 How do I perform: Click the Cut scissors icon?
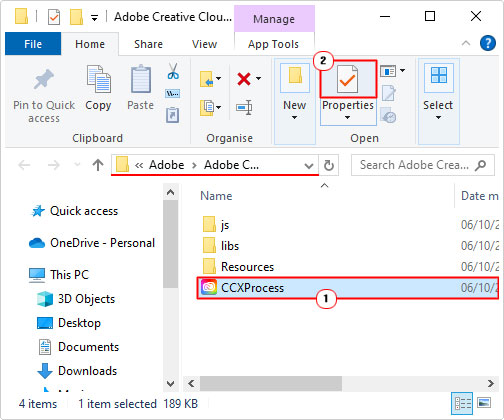point(173,71)
